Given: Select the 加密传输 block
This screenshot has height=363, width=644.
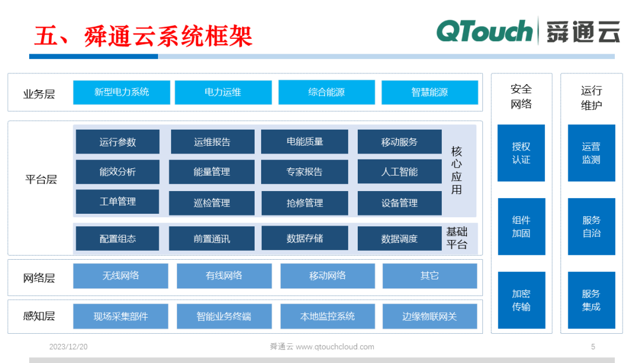Looking at the screenshot, I should tap(522, 300).
